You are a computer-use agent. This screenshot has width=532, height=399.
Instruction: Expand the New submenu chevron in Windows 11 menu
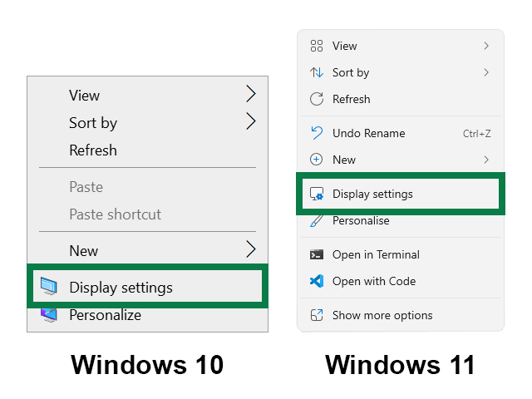coord(486,160)
